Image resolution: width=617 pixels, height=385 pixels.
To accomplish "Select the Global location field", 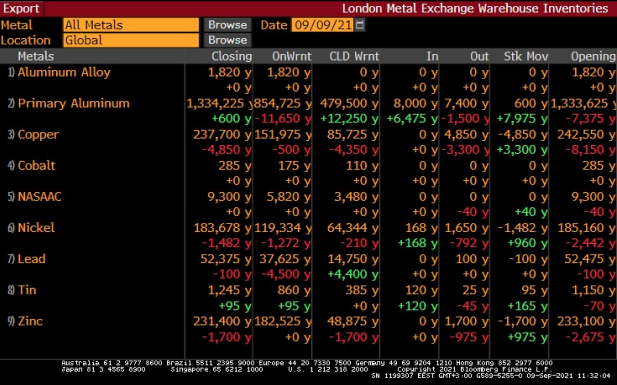I will coord(131,40).
